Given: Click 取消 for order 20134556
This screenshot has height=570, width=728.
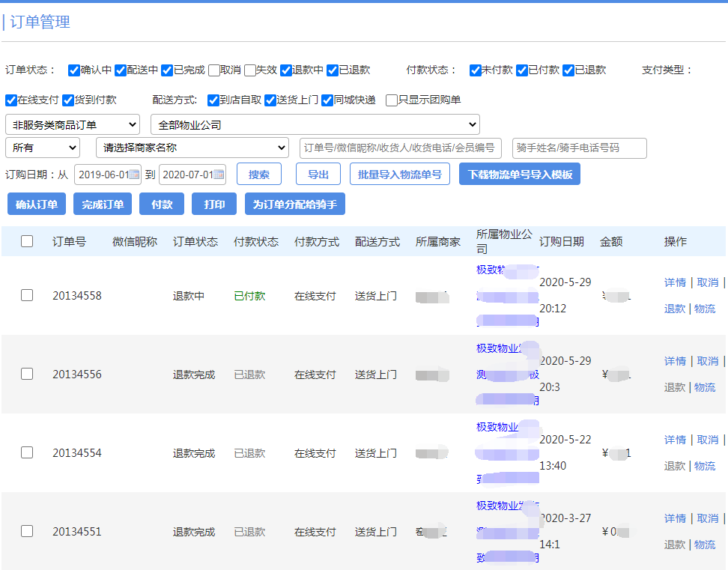Looking at the screenshot, I should pos(708,361).
